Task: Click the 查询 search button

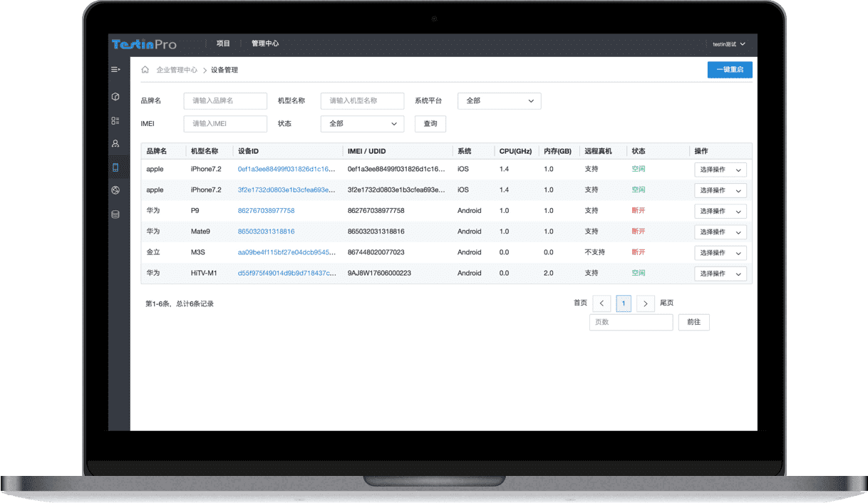Action: point(430,124)
